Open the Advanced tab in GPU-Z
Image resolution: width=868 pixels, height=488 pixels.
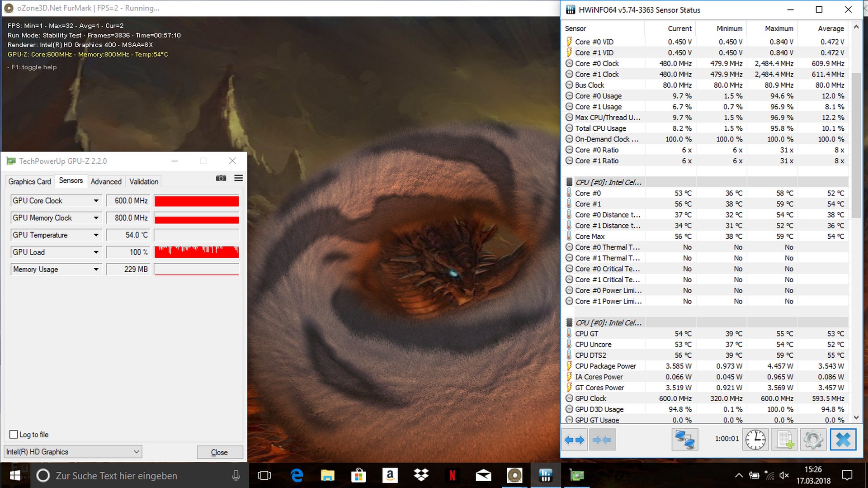tap(106, 181)
